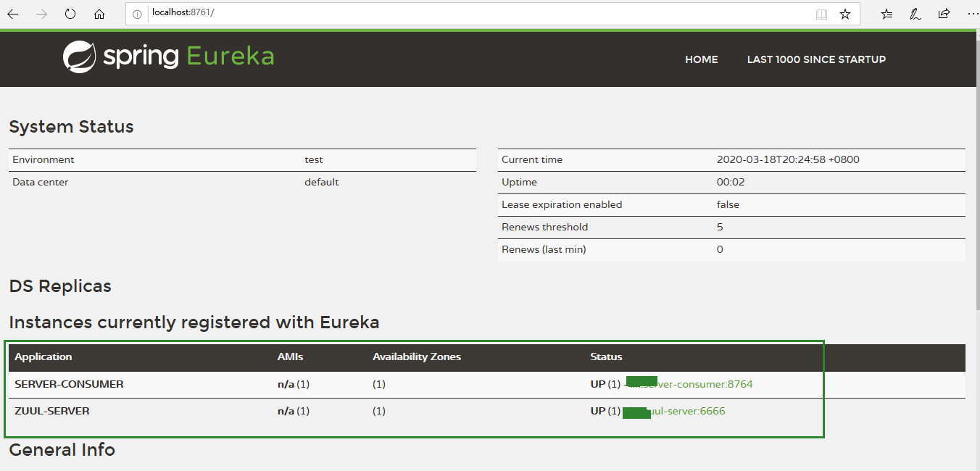Open LAST 1000 SINCE STARTUP
The width and height of the screenshot is (980, 471).
point(816,59)
